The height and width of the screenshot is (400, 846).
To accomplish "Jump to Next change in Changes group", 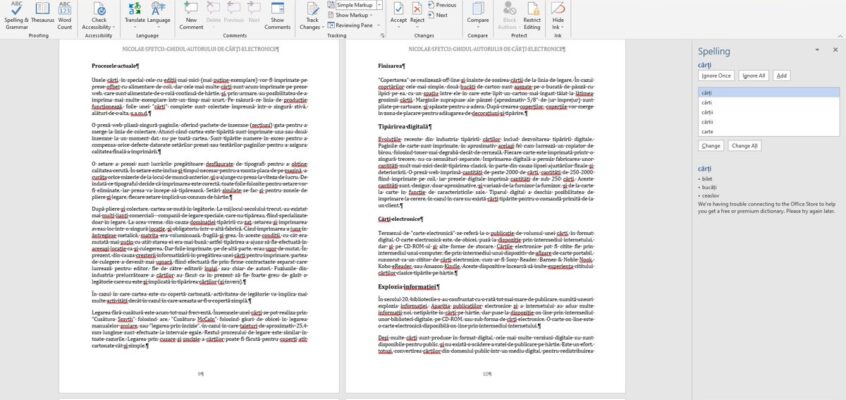I will [x=438, y=16].
